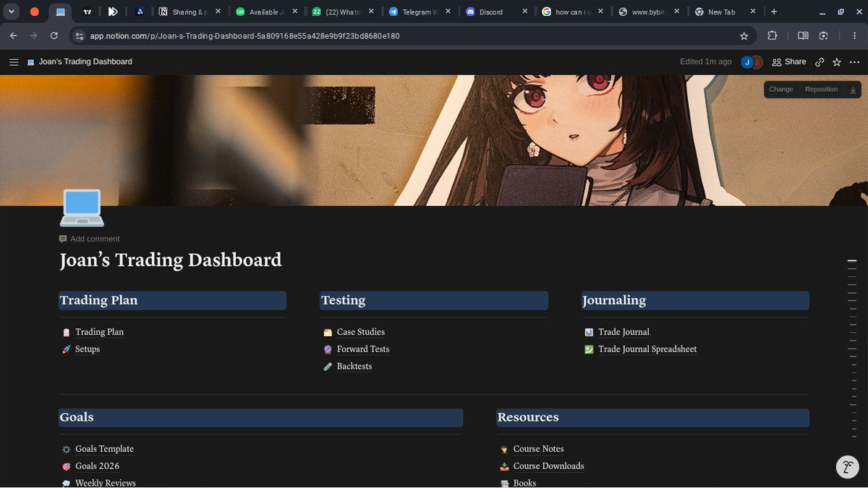The height and width of the screenshot is (488, 868).
Task: Favorite the page with the Notion star icon
Action: click(x=837, y=62)
